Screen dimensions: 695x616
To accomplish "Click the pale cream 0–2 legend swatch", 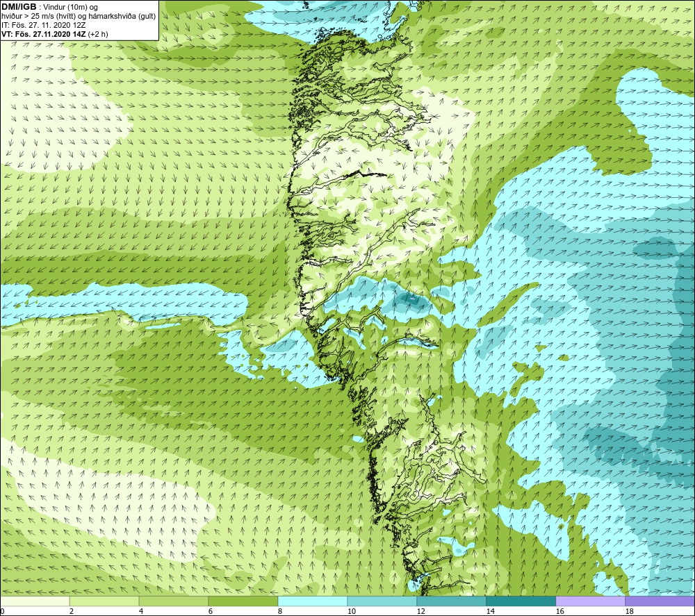I will (x=35, y=601).
